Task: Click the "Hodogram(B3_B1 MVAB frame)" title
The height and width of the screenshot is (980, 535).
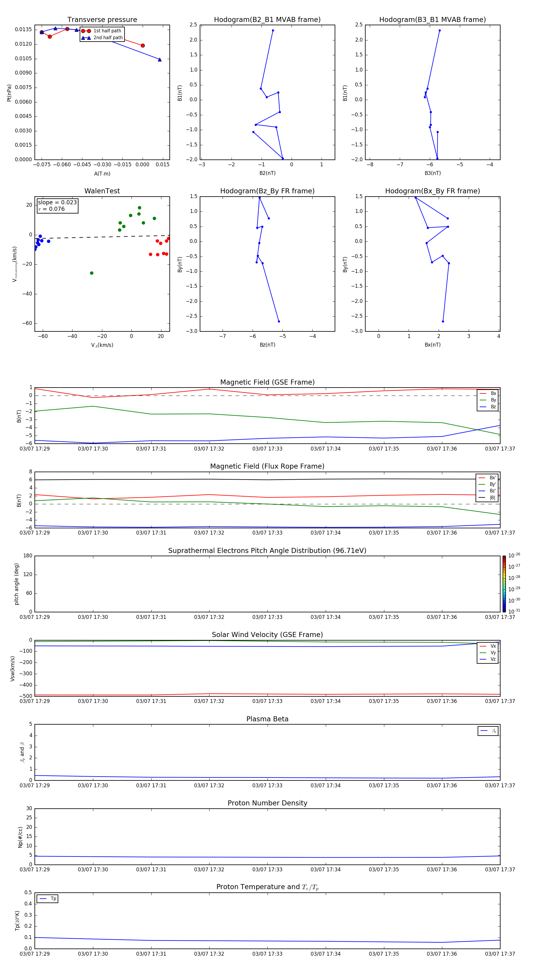Action: [x=432, y=20]
